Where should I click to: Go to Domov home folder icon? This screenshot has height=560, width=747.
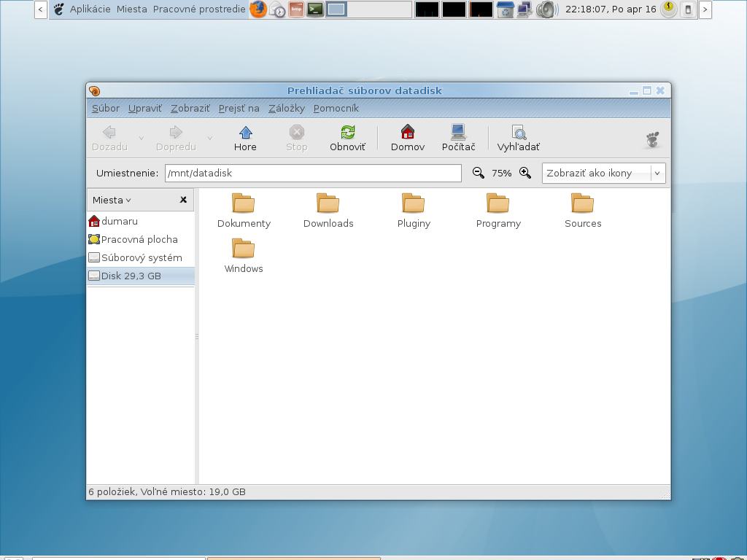(x=408, y=133)
